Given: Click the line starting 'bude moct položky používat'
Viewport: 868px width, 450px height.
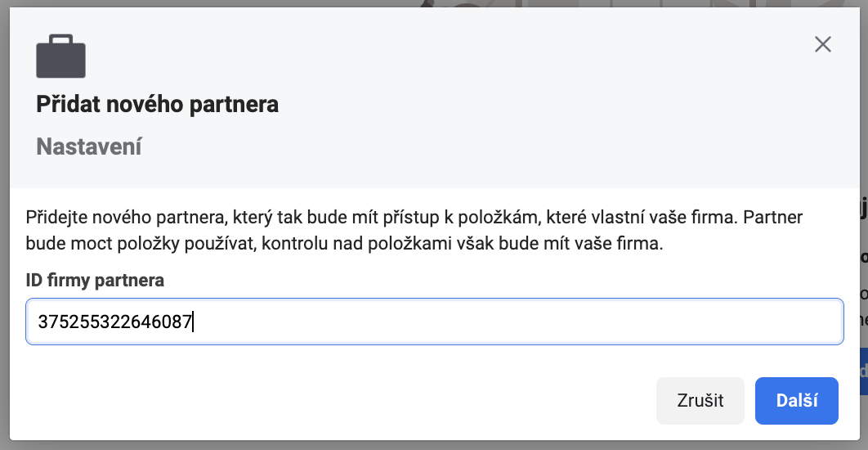Looking at the screenshot, I should (344, 245).
